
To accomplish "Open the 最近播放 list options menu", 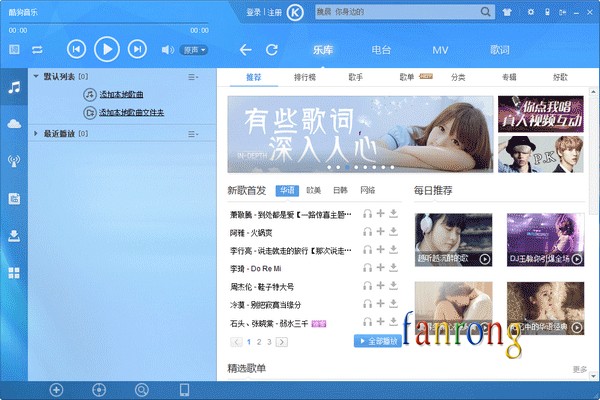I will [193, 134].
